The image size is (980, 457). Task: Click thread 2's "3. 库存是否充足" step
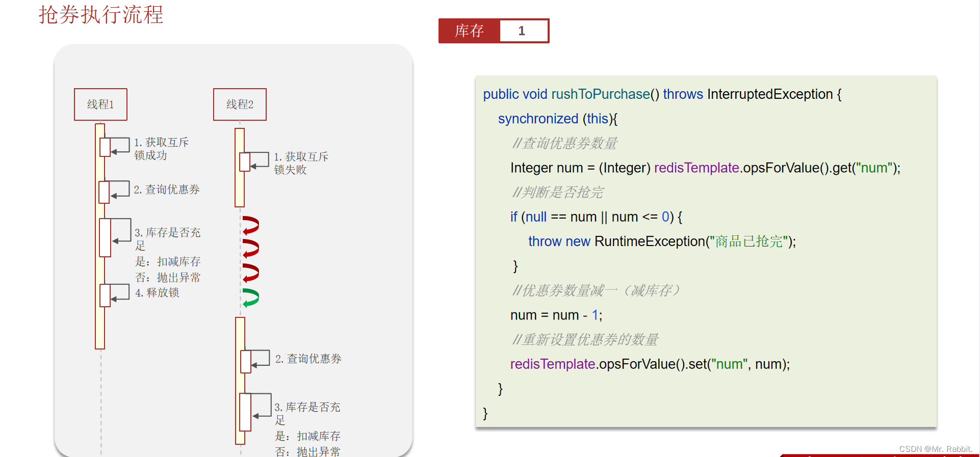307,413
